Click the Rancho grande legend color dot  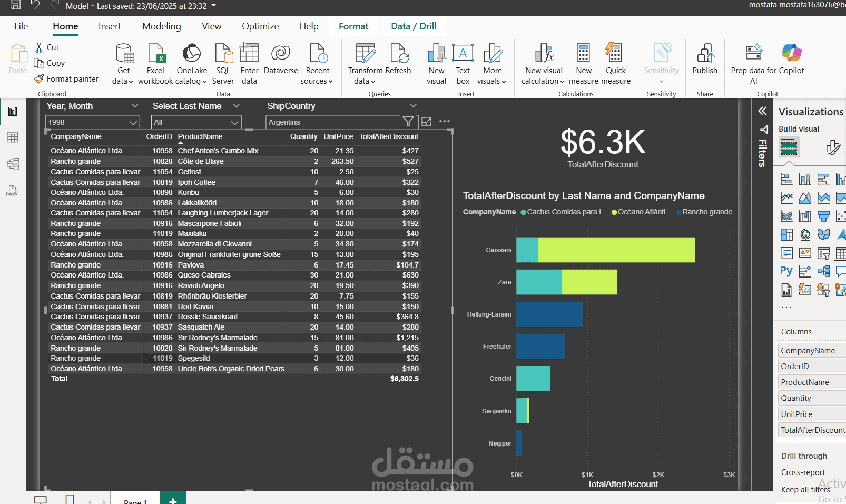point(678,212)
